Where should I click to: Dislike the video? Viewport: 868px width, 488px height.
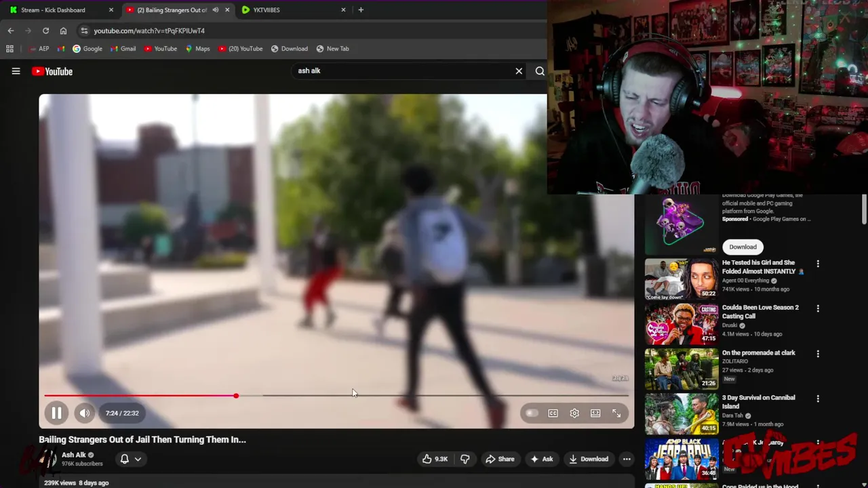pyautogui.click(x=465, y=459)
